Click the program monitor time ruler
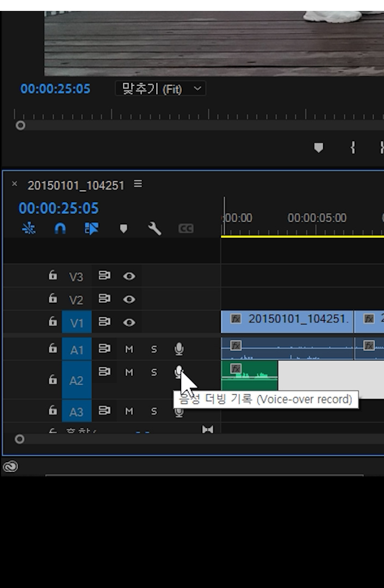Viewport: 384px width, 588px height. [199, 114]
